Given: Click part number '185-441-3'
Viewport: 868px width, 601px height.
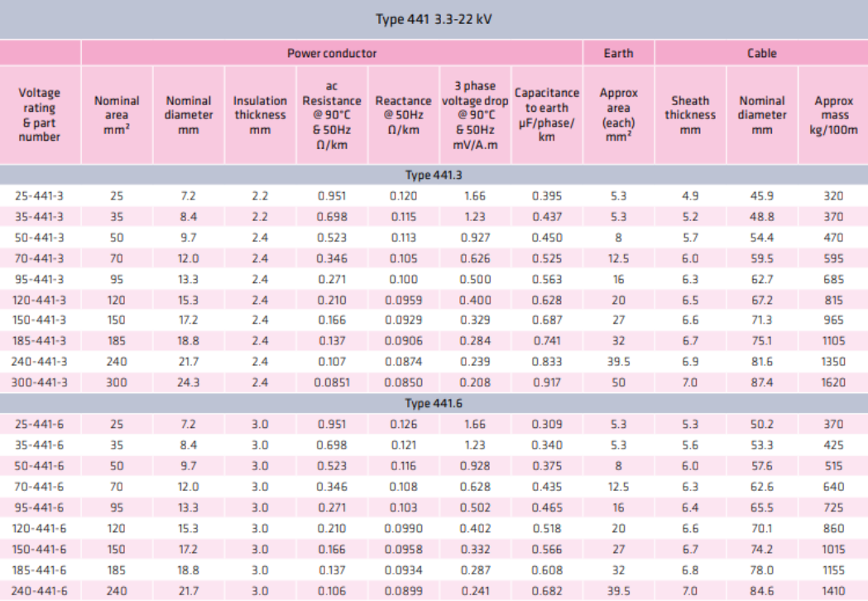Looking at the screenshot, I should pos(39,341).
